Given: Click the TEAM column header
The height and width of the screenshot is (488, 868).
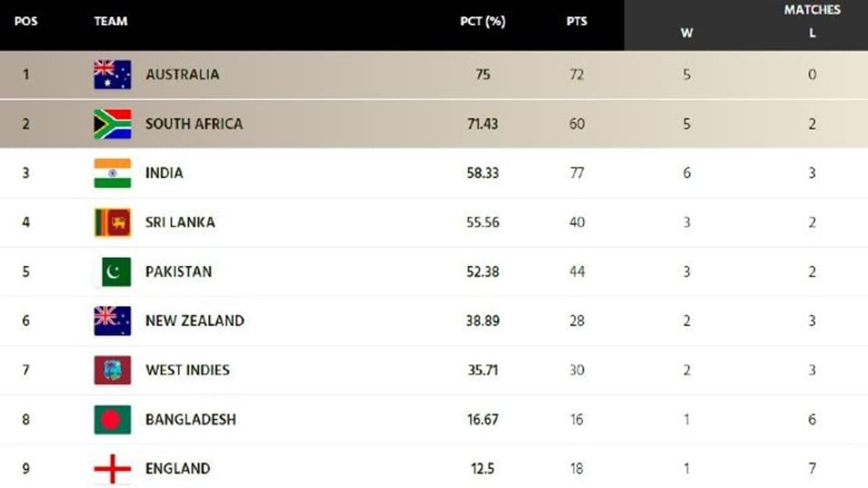Looking at the screenshot, I should 111,21.
